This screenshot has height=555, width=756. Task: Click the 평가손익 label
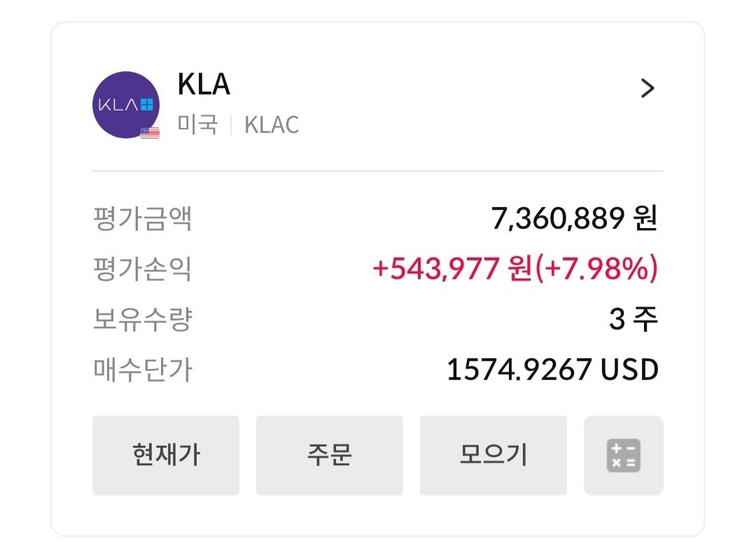point(142,269)
